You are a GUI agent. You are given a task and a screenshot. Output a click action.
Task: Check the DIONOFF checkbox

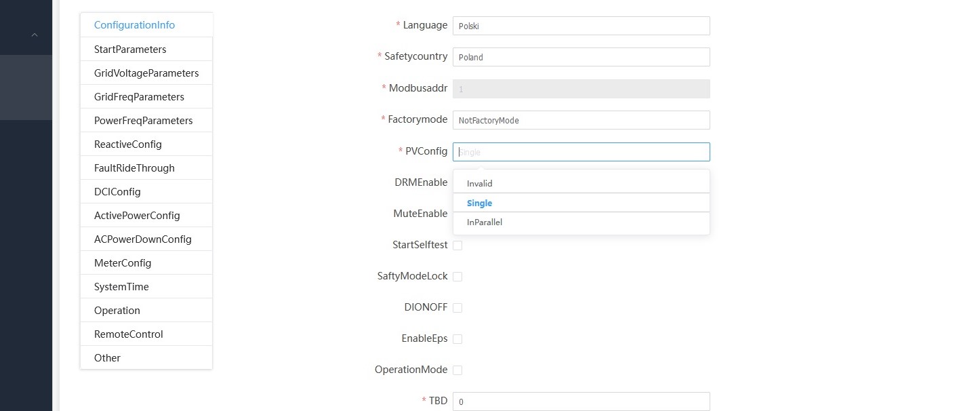[x=457, y=308]
